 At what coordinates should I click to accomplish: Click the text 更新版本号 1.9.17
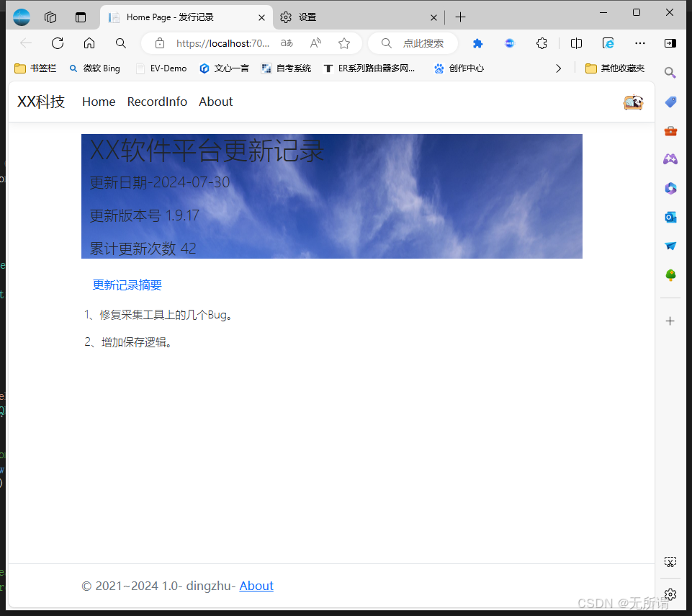144,215
